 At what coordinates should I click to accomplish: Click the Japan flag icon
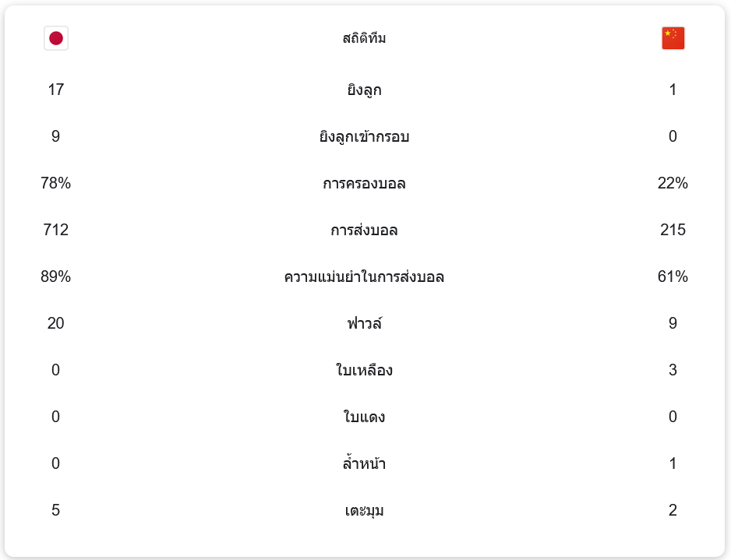coord(56,38)
